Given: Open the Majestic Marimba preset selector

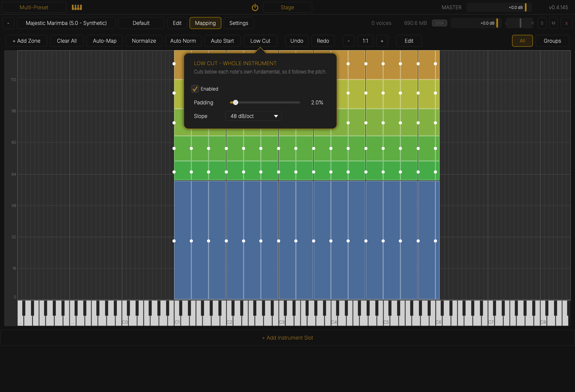Looking at the screenshot, I should coord(66,23).
